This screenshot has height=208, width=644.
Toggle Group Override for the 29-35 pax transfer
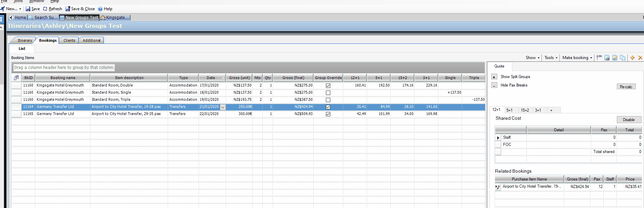click(x=328, y=114)
